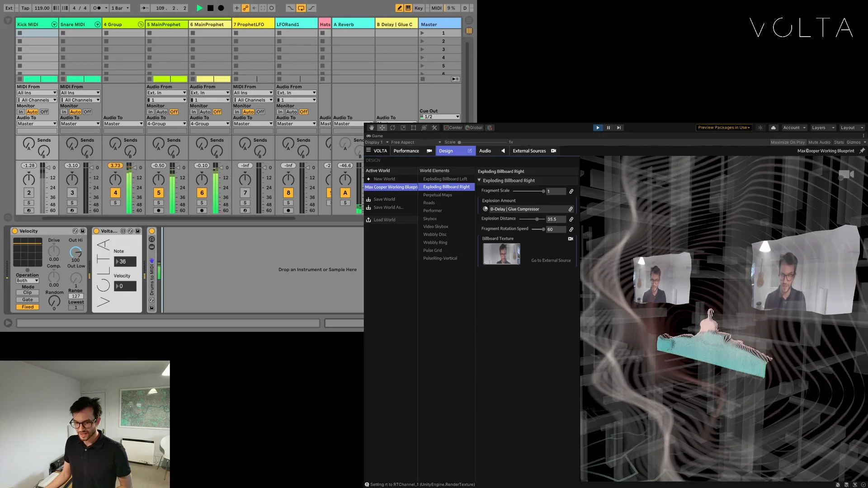
Task: Switch to the Audio tab in VOLTA
Action: [x=485, y=150]
